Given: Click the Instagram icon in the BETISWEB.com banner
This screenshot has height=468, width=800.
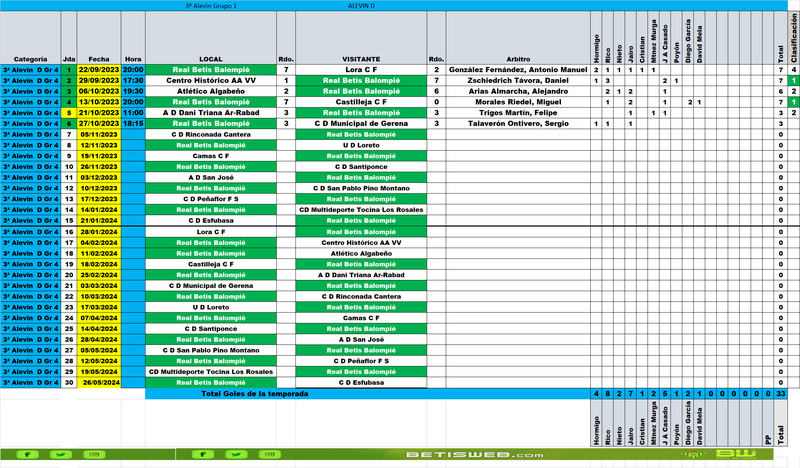Looking at the screenshot, I should click(270, 454).
